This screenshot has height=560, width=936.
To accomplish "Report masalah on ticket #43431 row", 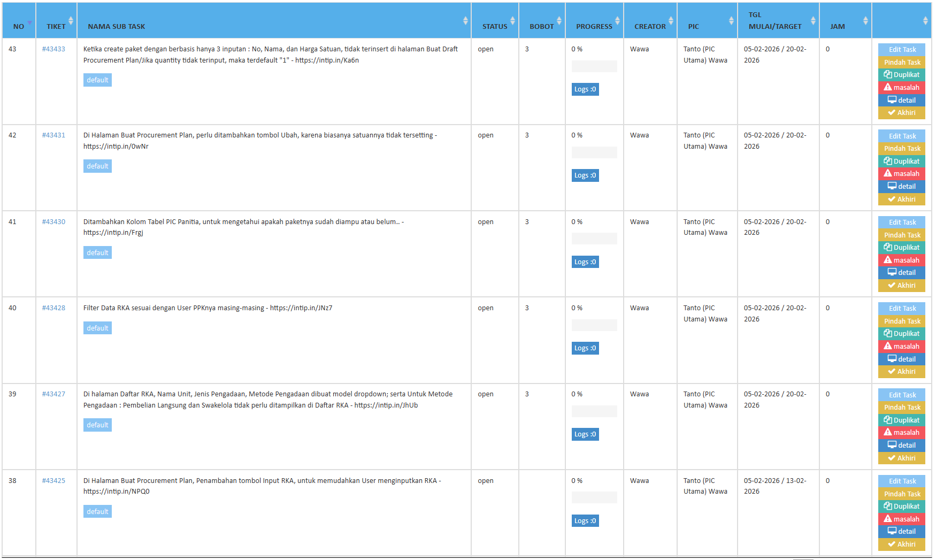I will pyautogui.click(x=901, y=174).
